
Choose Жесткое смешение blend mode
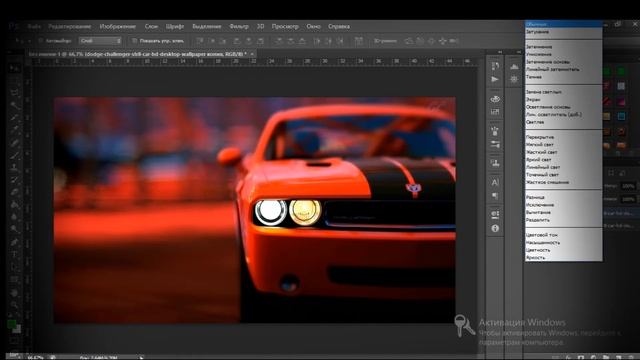pos(563,182)
